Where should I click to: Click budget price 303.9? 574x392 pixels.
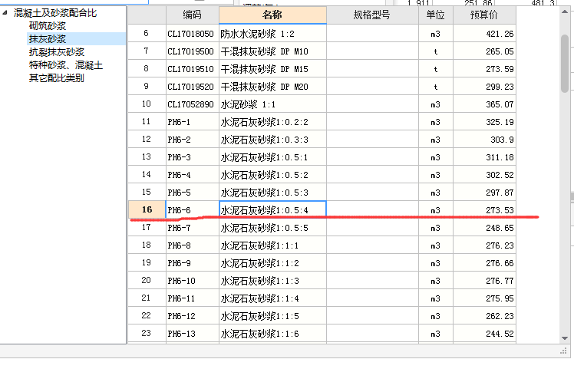point(484,140)
